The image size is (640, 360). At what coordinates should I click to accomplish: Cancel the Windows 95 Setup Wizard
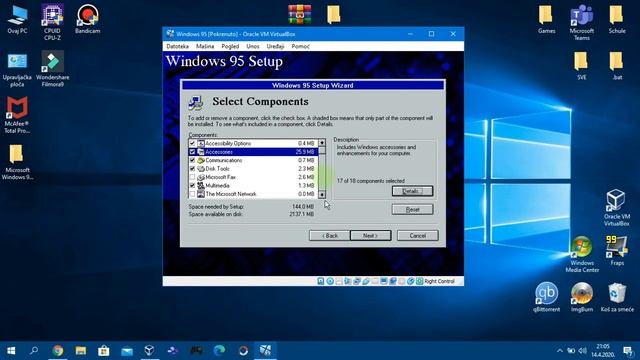click(x=418, y=236)
